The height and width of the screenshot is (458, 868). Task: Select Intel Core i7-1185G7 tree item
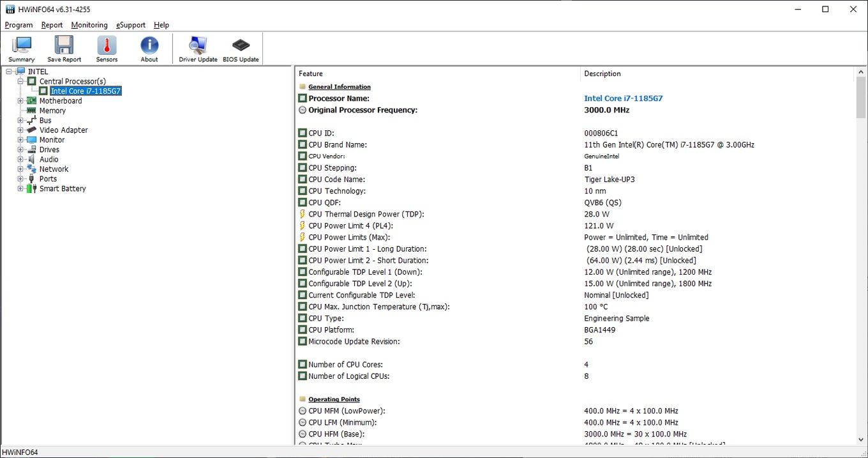click(x=86, y=91)
